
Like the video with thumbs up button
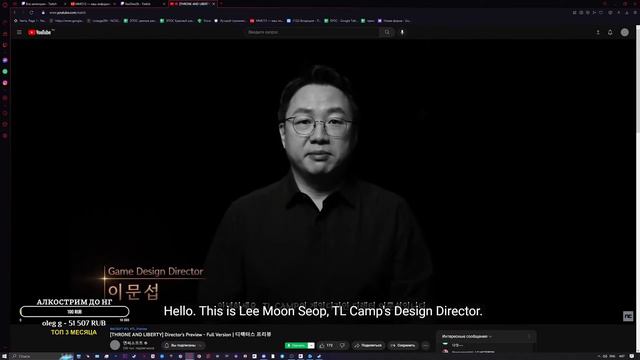[326, 346]
